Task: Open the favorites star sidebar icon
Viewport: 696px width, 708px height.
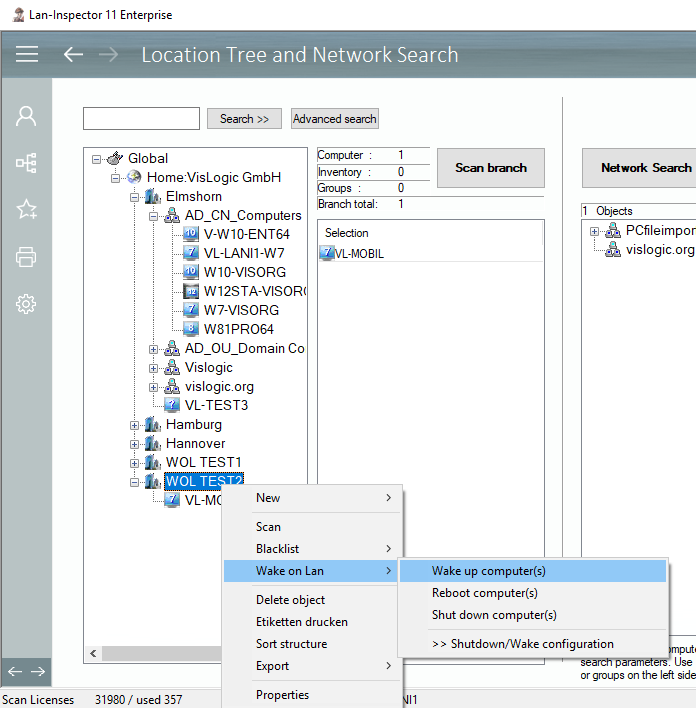Action: point(26,209)
